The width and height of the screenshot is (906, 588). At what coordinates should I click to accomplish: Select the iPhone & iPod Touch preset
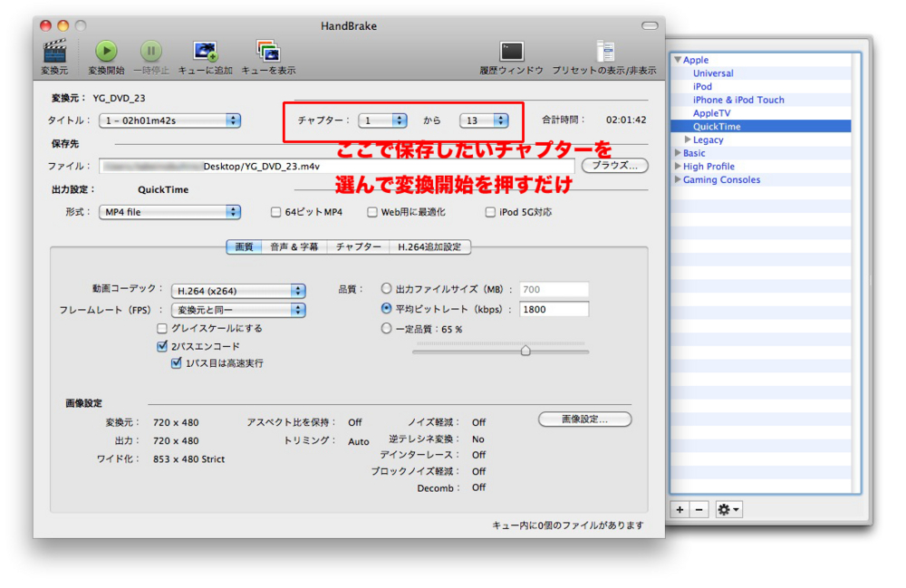pyautogui.click(x=738, y=100)
